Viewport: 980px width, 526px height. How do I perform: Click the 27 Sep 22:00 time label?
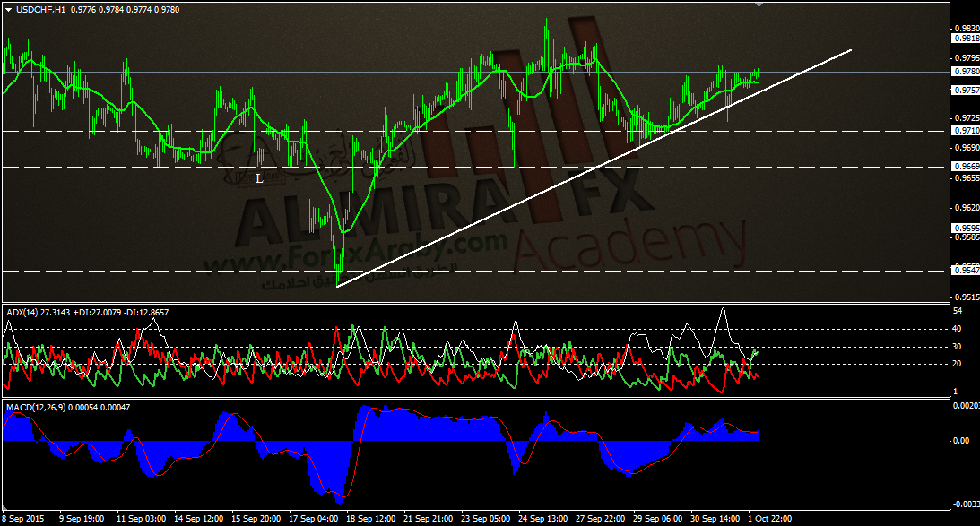point(601,519)
